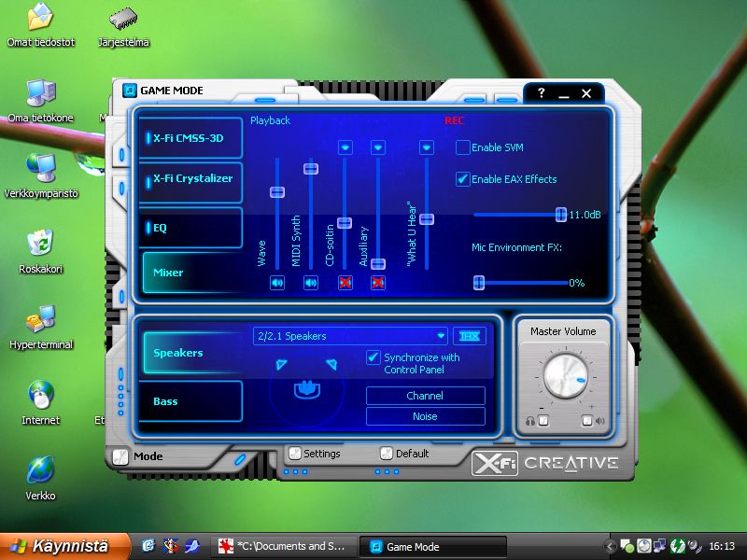This screenshot has height=560, width=747.
Task: Mute the Wave playback channel
Action: pyautogui.click(x=277, y=283)
